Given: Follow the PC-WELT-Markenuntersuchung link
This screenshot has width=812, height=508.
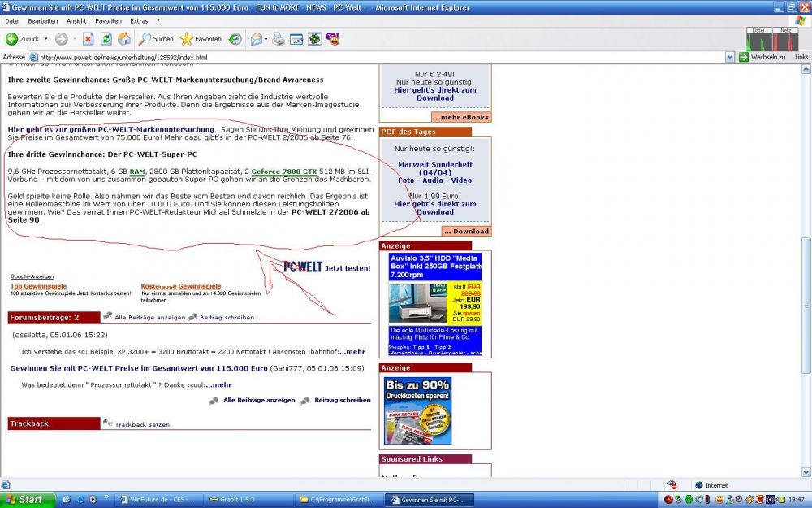Looking at the screenshot, I should (x=110, y=129).
